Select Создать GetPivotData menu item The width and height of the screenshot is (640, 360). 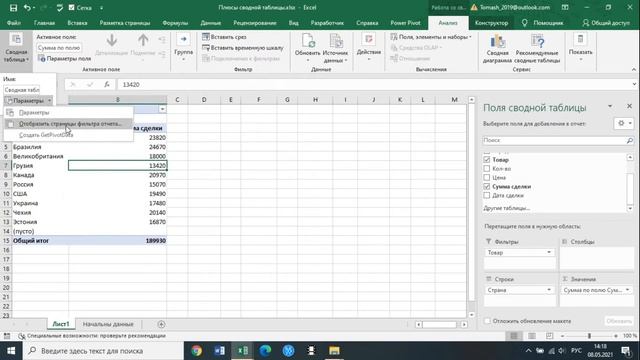(68, 135)
